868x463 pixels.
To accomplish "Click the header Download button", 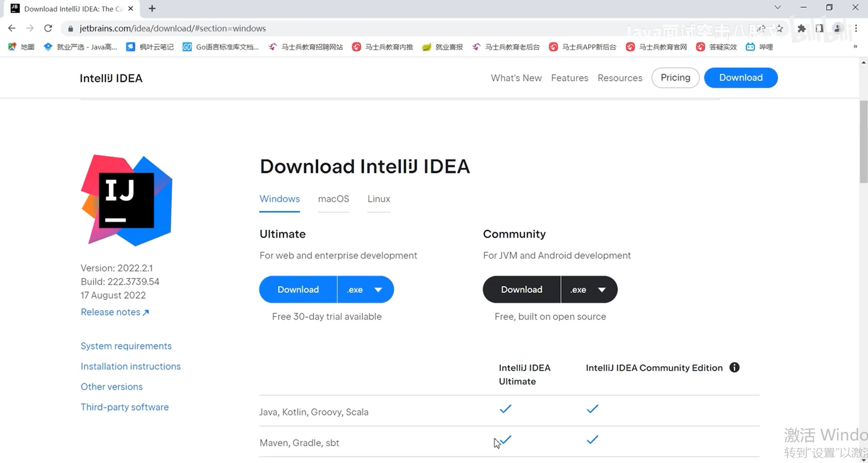I will pyautogui.click(x=741, y=78).
